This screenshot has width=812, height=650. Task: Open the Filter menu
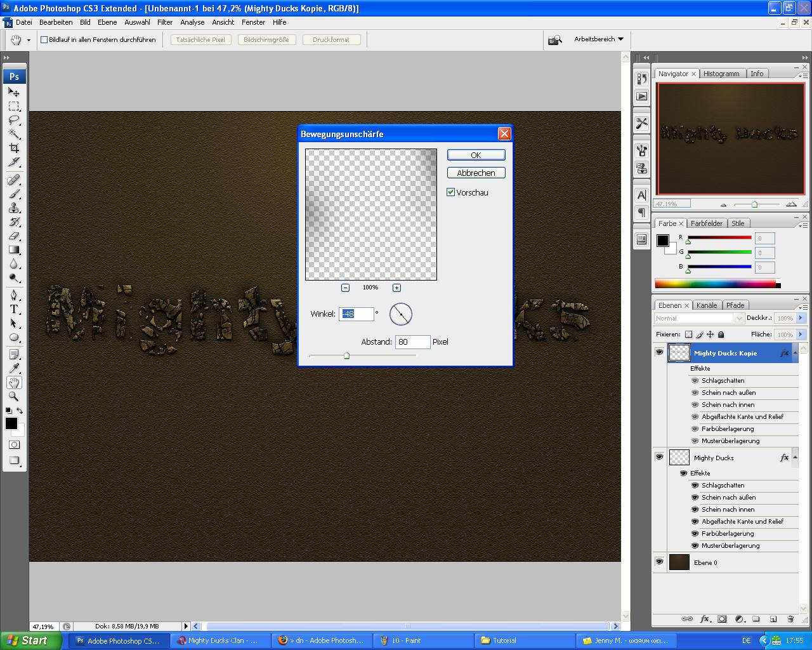(165, 22)
